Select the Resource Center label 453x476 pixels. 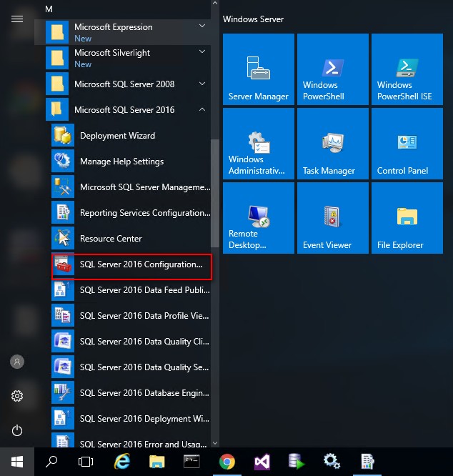[x=111, y=238]
